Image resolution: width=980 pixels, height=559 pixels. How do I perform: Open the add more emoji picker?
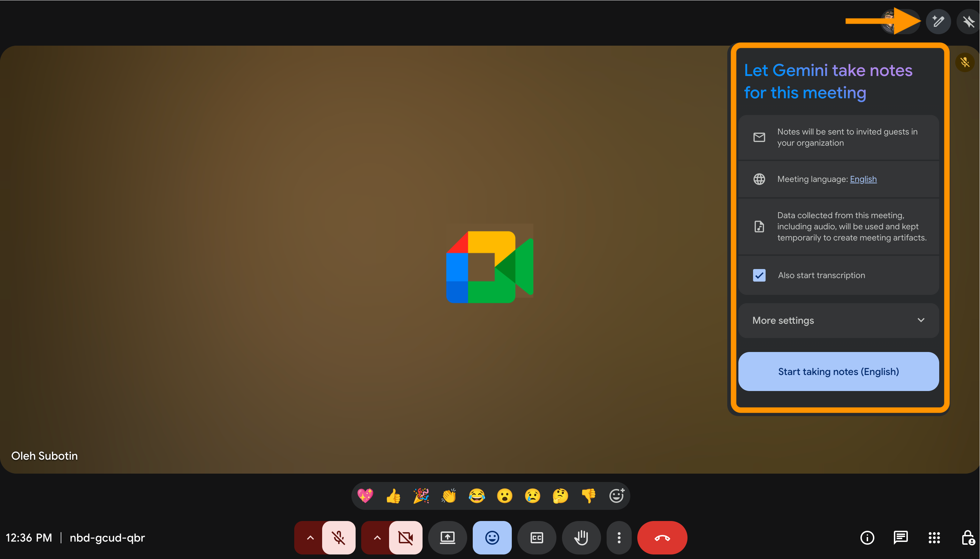click(x=617, y=496)
